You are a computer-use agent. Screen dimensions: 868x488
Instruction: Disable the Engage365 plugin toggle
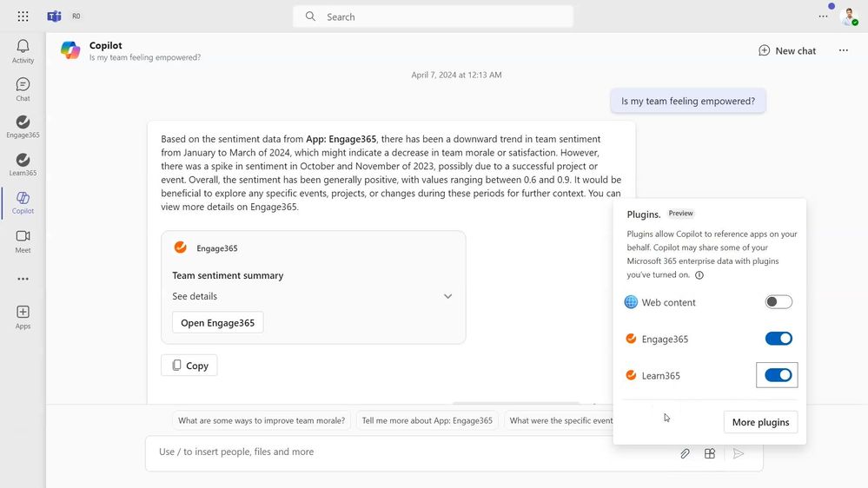779,339
